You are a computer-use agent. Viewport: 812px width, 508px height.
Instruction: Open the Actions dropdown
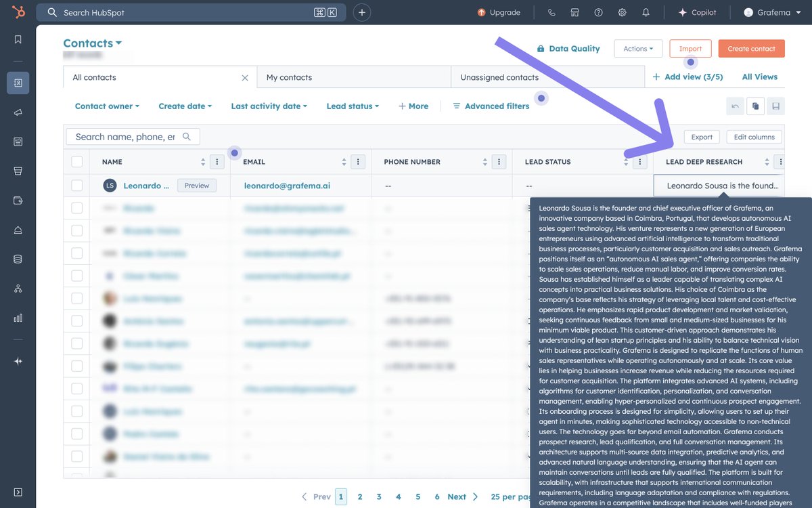[x=638, y=49]
